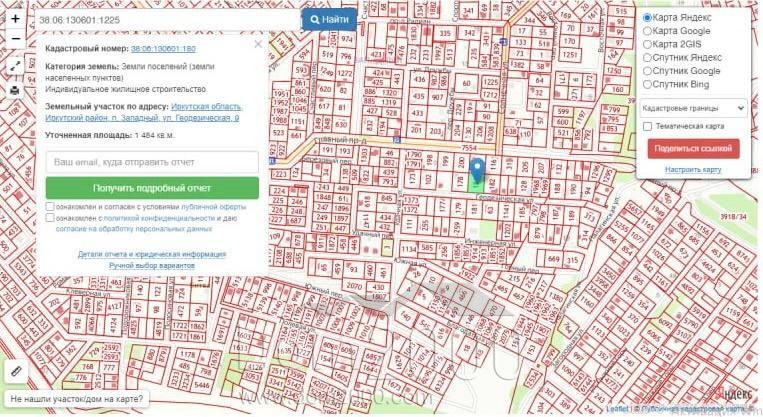Viewport: 763px width, 417px height.
Task: Click Поделиться ссылкой button
Action: click(693, 148)
